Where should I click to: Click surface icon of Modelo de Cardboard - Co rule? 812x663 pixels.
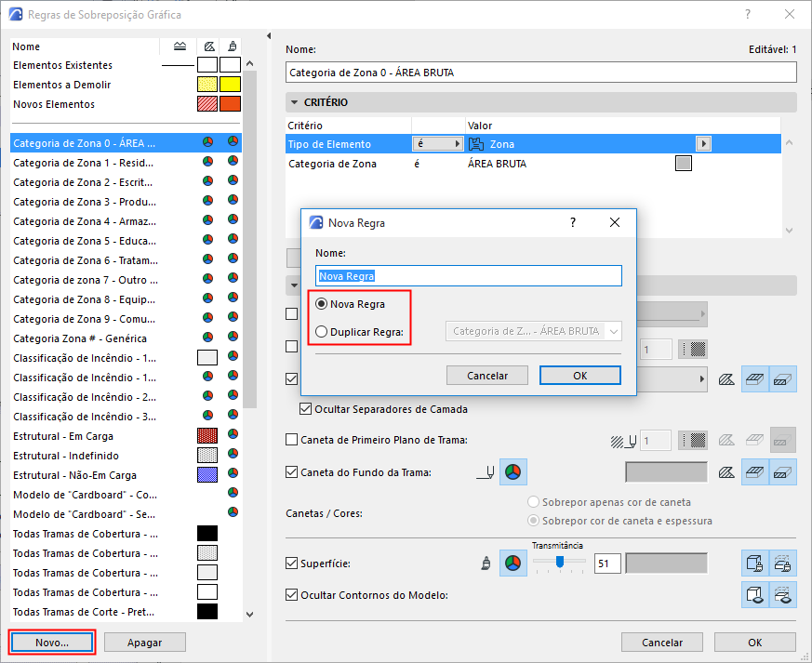(x=233, y=493)
